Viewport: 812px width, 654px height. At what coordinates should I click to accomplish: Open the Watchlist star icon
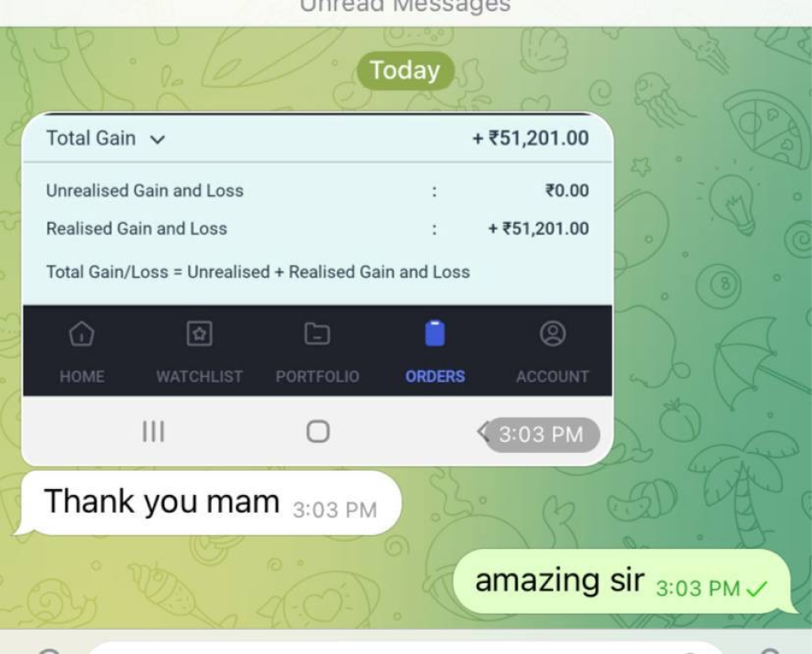pyautogui.click(x=199, y=334)
